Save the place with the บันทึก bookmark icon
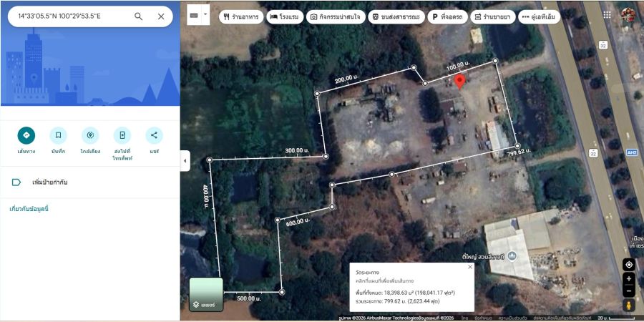 pyautogui.click(x=58, y=135)
